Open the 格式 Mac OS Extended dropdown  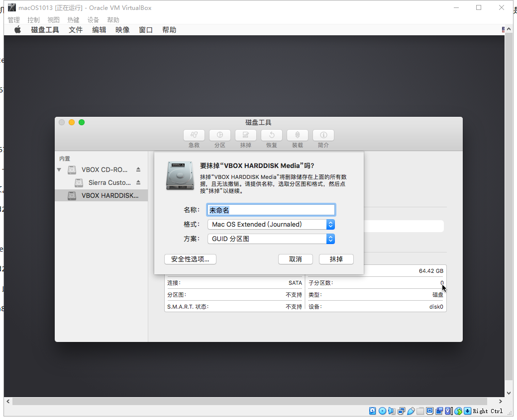point(271,224)
